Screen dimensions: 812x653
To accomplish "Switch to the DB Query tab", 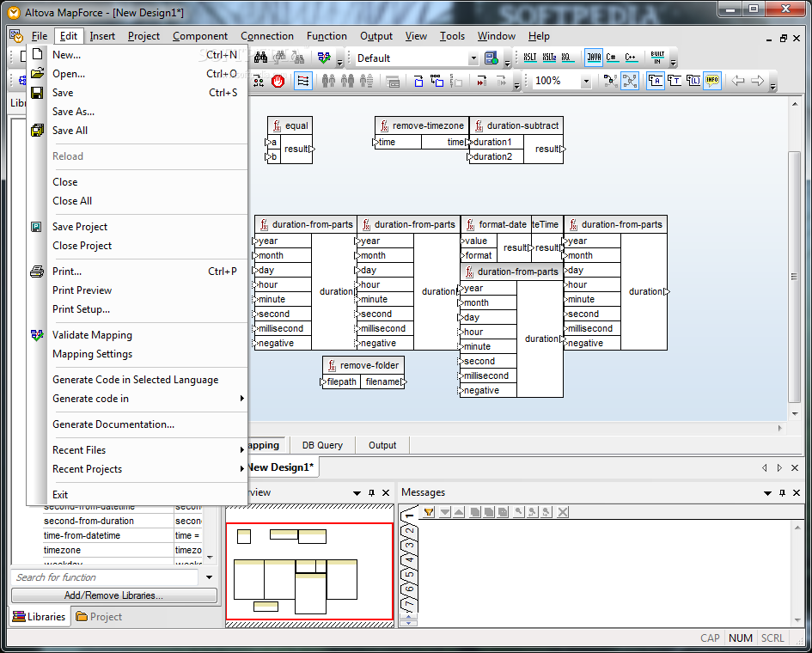I will (322, 445).
